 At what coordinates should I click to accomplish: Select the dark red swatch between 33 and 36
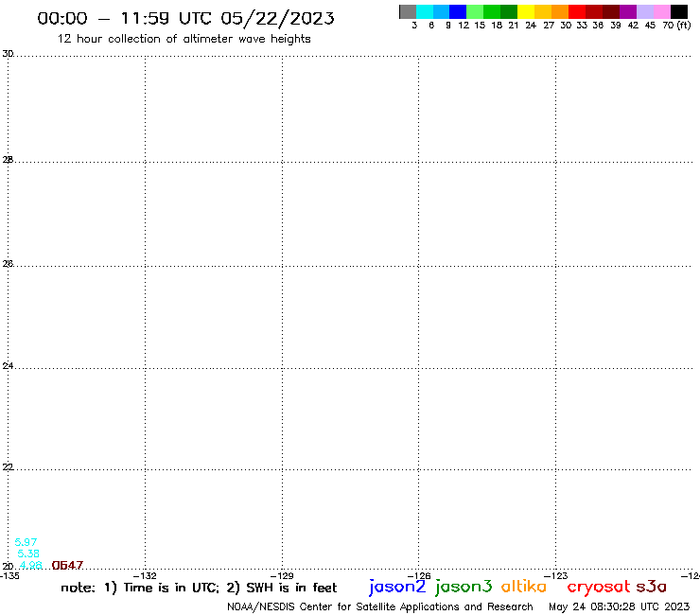[594, 11]
